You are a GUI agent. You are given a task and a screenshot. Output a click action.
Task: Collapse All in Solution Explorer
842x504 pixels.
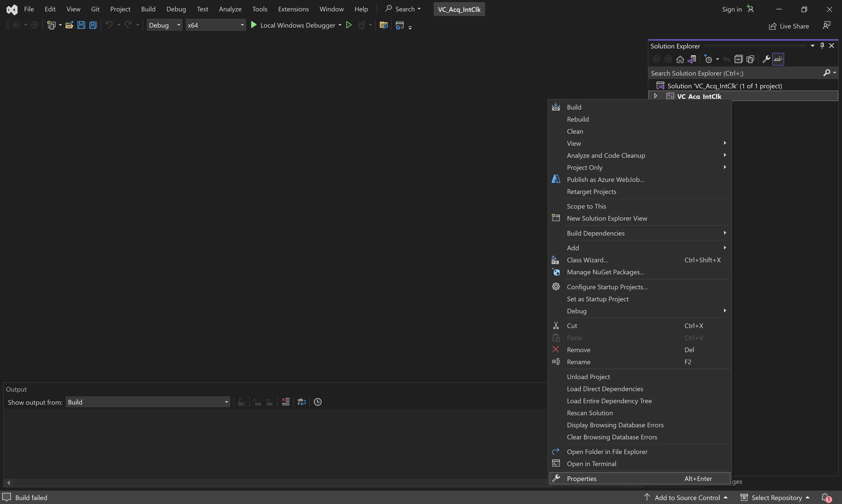[738, 59]
